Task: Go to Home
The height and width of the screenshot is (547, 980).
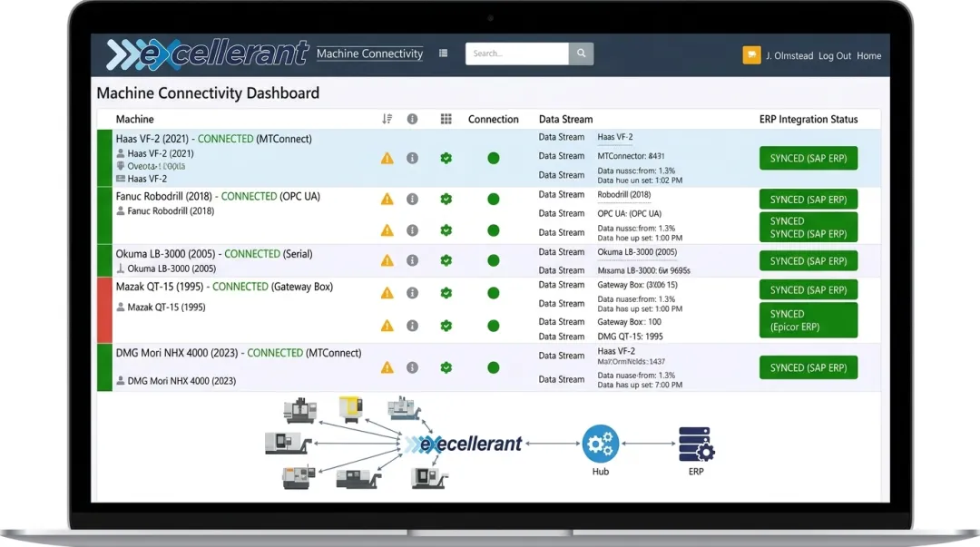Action: pos(868,55)
